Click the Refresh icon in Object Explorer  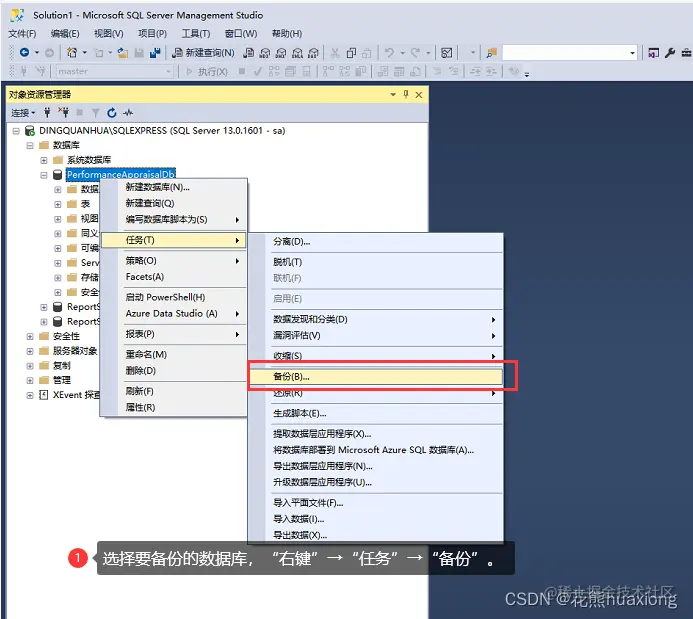[112, 113]
